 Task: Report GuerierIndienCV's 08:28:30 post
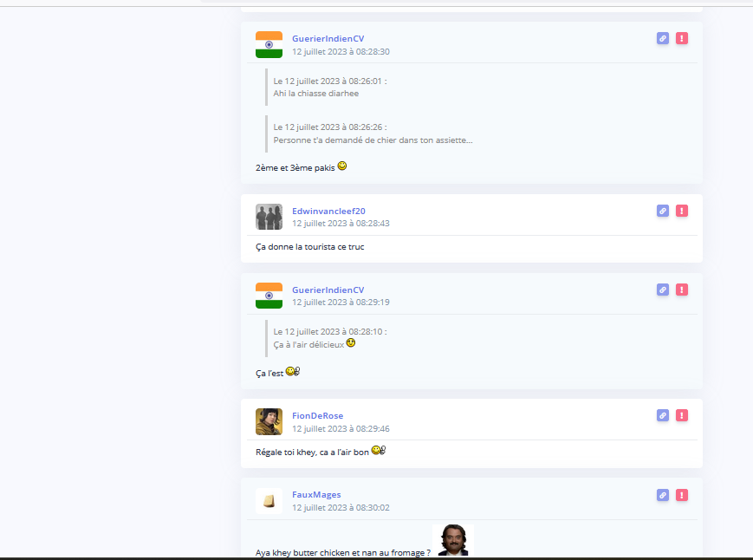pos(682,38)
